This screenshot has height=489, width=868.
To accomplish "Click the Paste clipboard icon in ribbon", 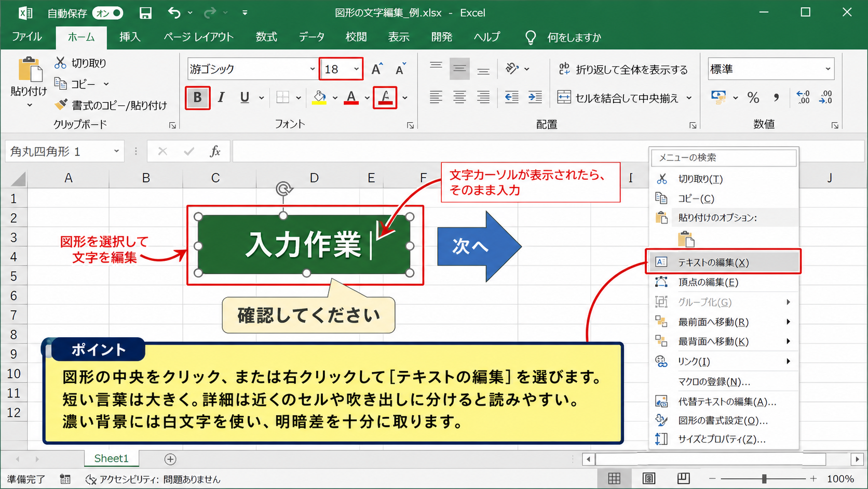I will [x=30, y=70].
